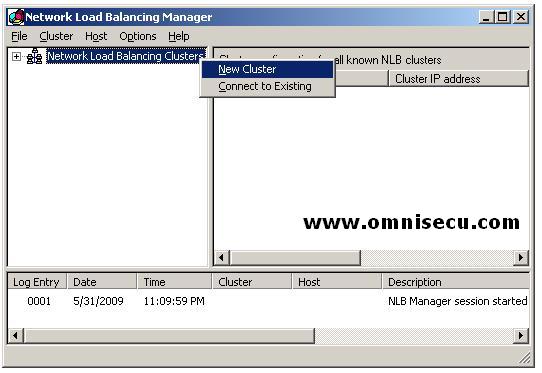Click the date 5/31/2009 in the log
This screenshot has height=373, width=542.
(98, 301)
